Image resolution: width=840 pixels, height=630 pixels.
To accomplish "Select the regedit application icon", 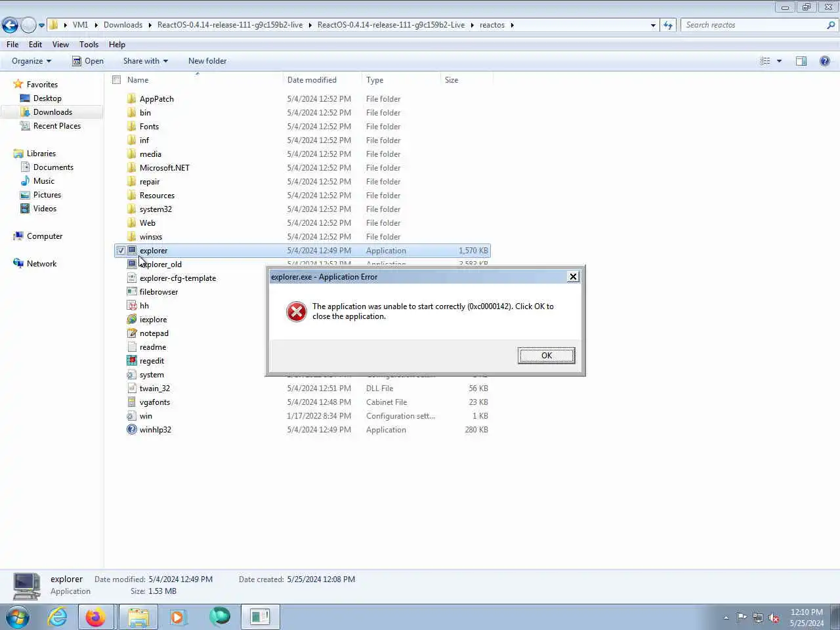I will 131,361.
